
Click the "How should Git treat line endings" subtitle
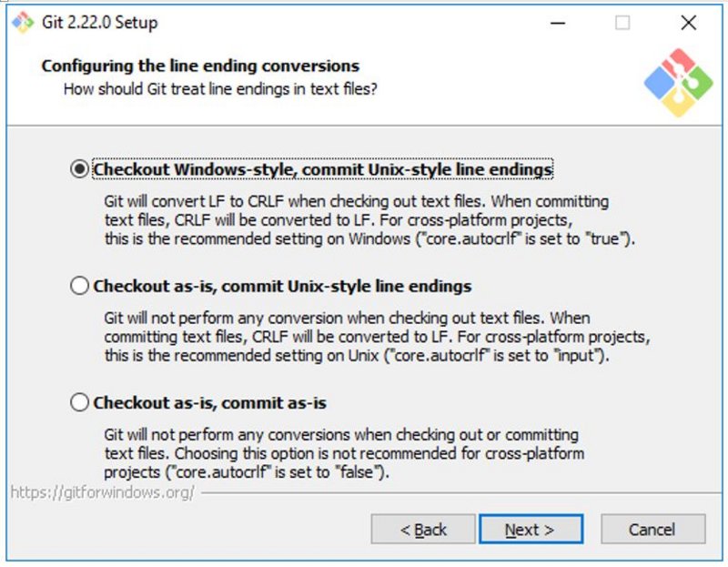click(220, 89)
